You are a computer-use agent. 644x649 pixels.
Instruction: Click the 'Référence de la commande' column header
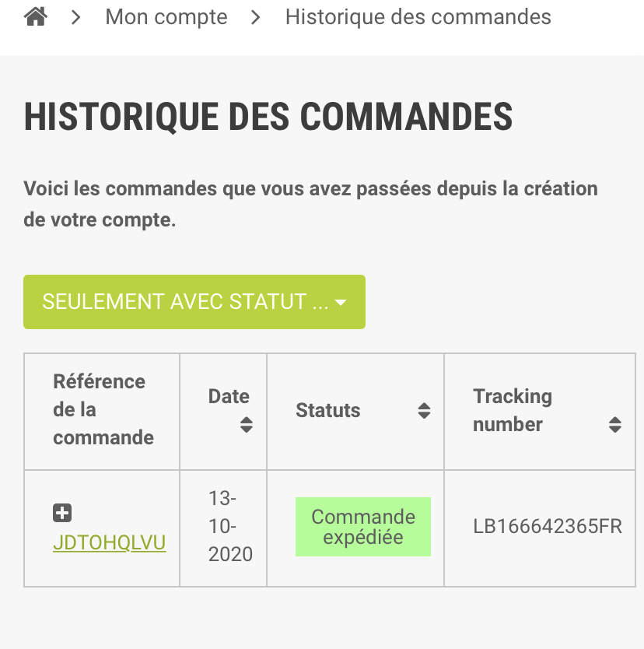(x=103, y=409)
